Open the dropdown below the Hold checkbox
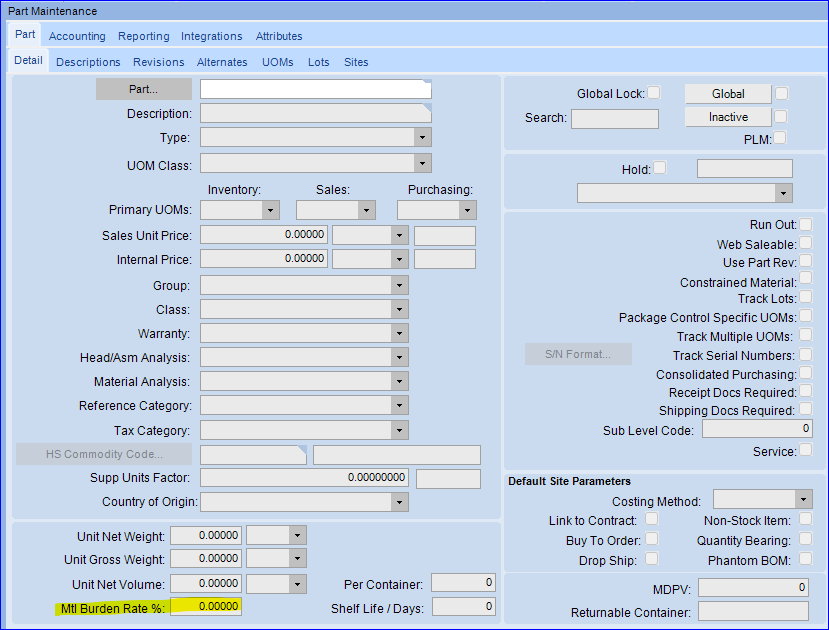Viewport: 829px width, 630px height. pos(784,193)
